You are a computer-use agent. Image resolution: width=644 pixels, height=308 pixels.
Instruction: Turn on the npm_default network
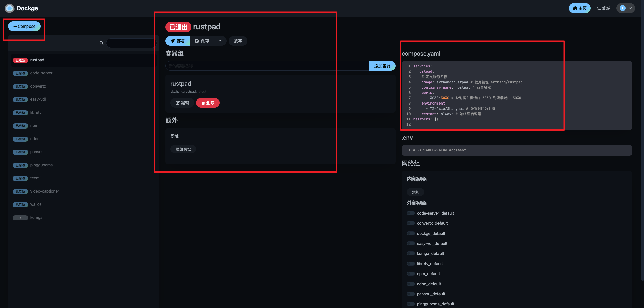click(x=411, y=274)
